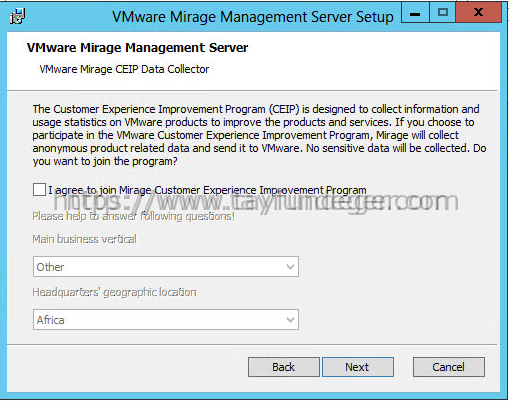Viewport: 509px width, 401px height.
Task: Proceed with the Next button
Action: (x=358, y=367)
